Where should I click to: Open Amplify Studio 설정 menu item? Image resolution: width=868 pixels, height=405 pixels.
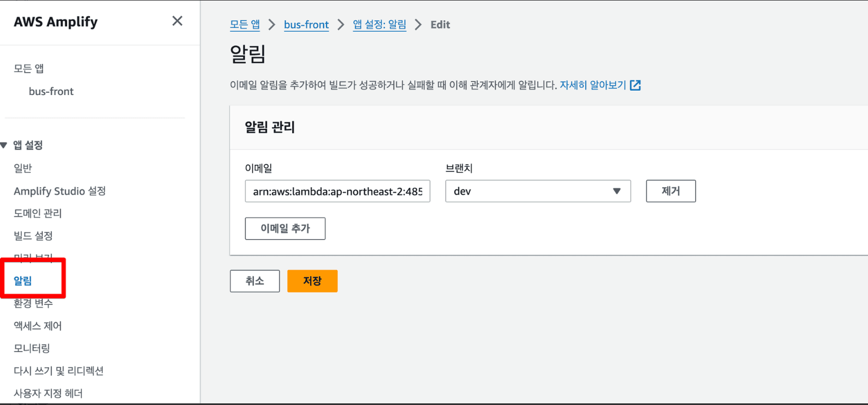pos(60,191)
